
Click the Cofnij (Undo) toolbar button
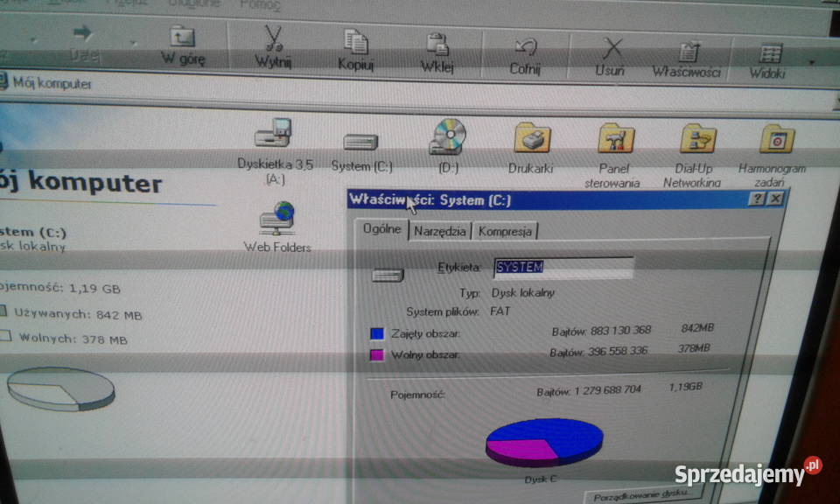525,52
